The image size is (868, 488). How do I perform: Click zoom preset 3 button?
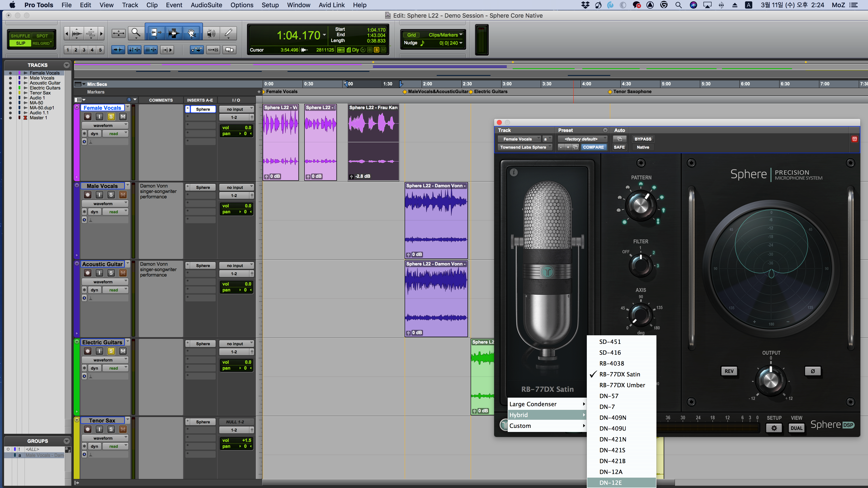(x=84, y=50)
